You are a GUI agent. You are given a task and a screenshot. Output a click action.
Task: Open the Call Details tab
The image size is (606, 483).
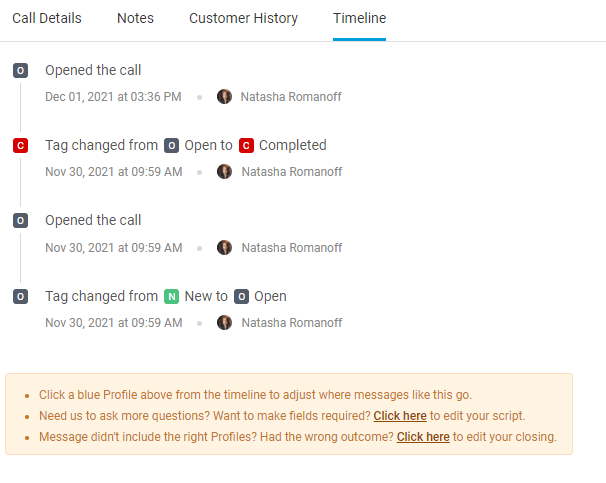(x=47, y=18)
